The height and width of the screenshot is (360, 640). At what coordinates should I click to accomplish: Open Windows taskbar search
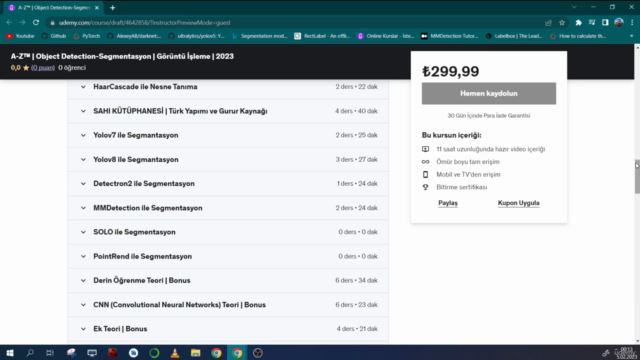pos(30,353)
